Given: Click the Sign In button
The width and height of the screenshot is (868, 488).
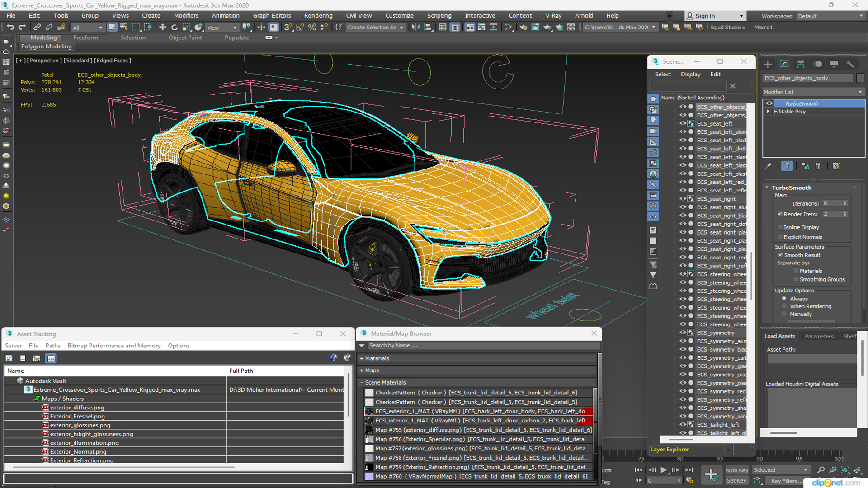Looking at the screenshot, I should coord(715,16).
